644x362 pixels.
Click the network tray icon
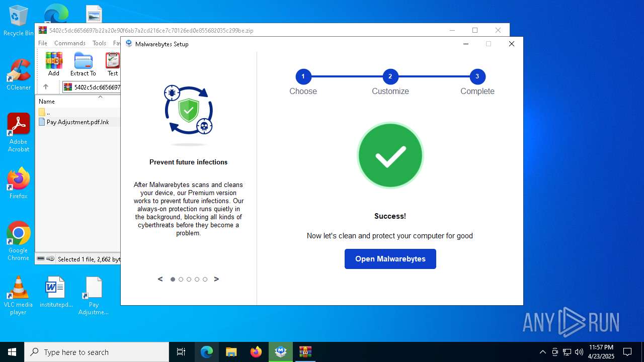(567, 352)
